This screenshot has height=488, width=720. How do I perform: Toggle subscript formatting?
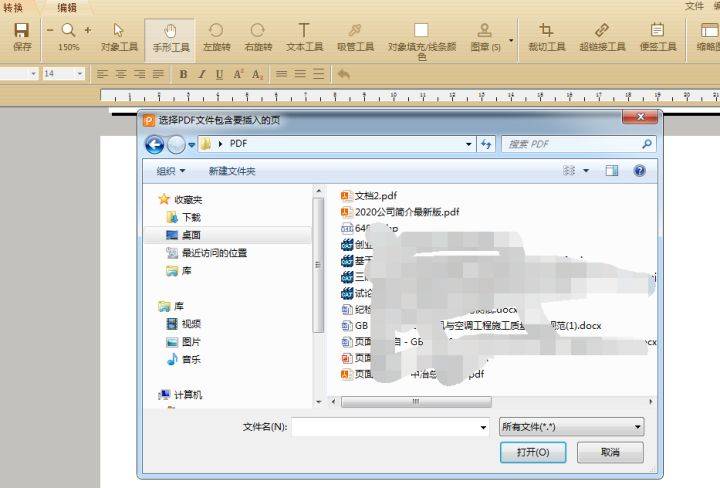(257, 74)
